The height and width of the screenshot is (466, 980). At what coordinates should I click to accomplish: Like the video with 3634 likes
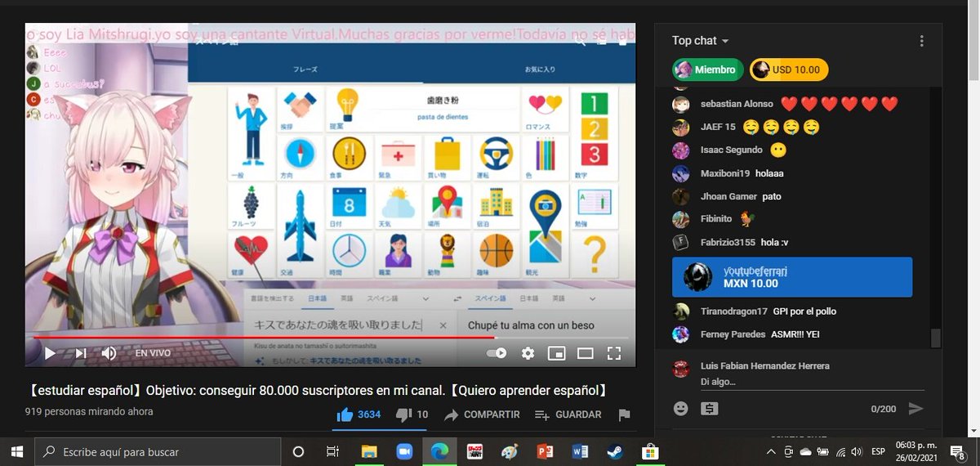click(x=359, y=414)
